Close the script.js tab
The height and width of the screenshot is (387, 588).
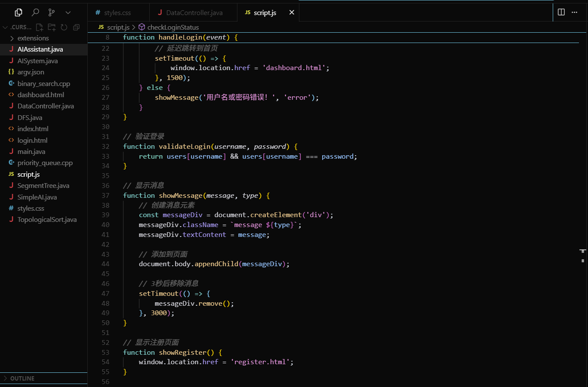[x=292, y=12]
